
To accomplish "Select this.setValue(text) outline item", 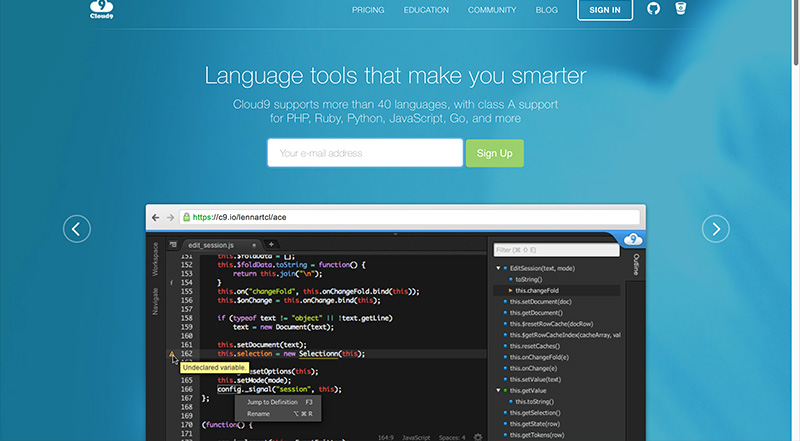I will pyautogui.click(x=535, y=379).
